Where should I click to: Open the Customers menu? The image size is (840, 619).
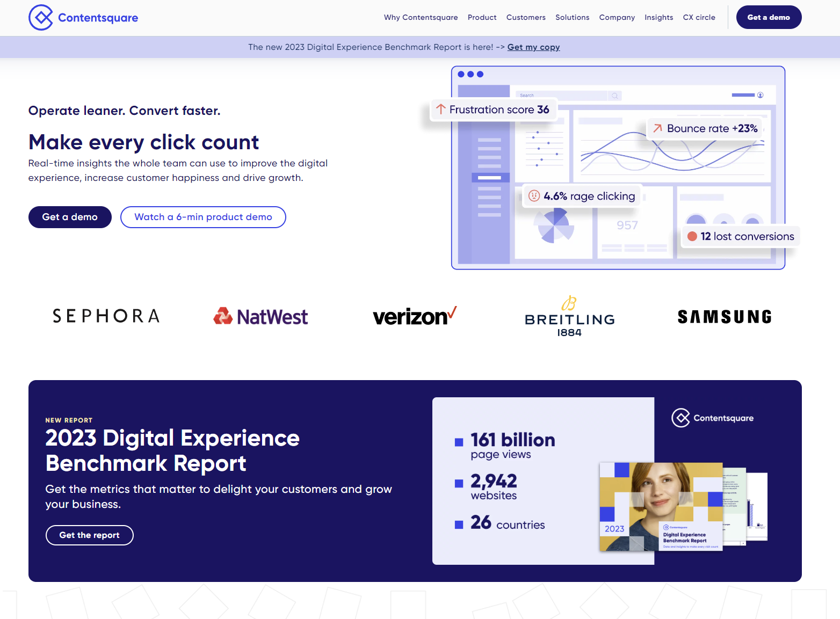click(x=526, y=17)
